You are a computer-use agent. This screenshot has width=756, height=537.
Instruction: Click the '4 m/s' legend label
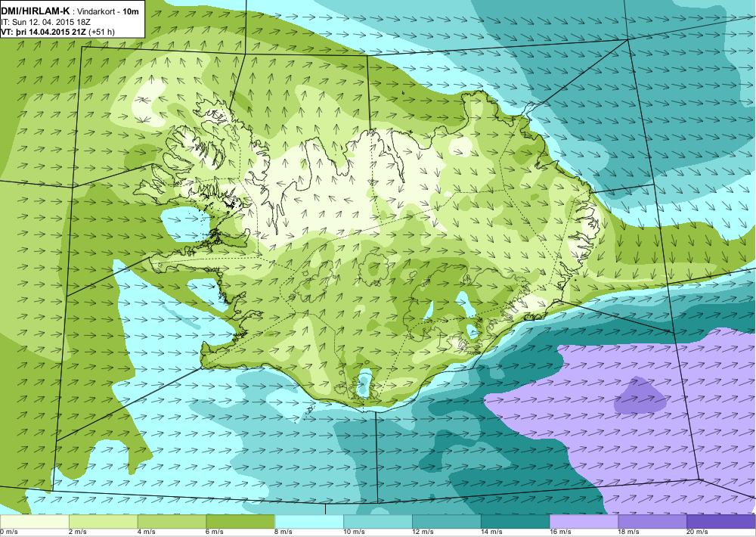[147, 532]
